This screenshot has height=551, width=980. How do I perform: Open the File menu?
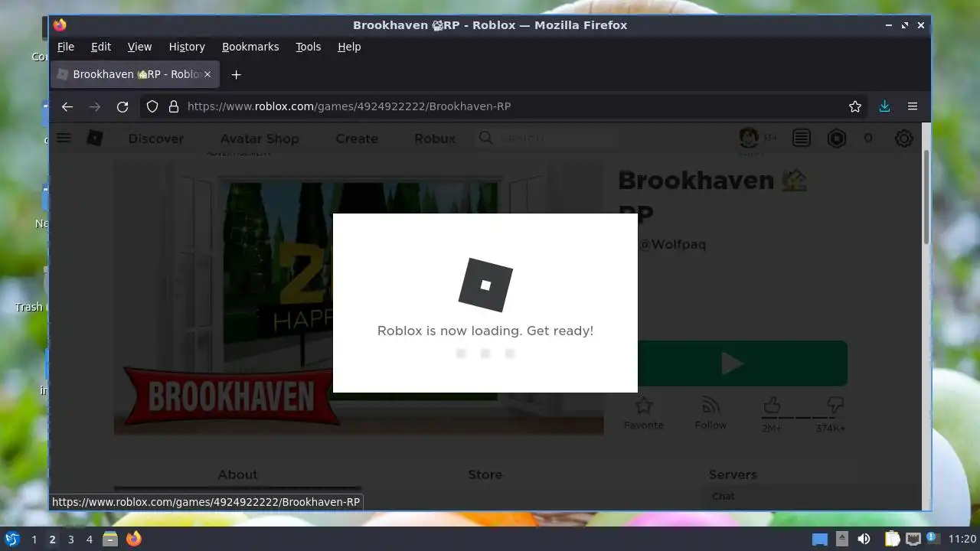[x=66, y=47]
